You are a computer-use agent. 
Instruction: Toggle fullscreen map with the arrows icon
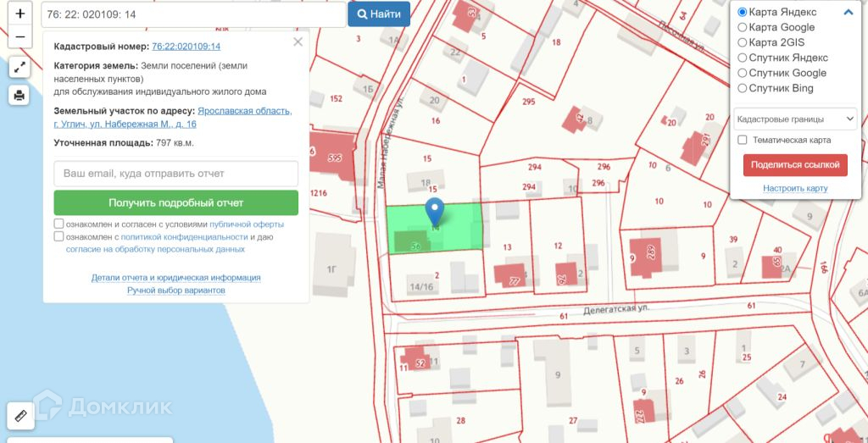19,68
